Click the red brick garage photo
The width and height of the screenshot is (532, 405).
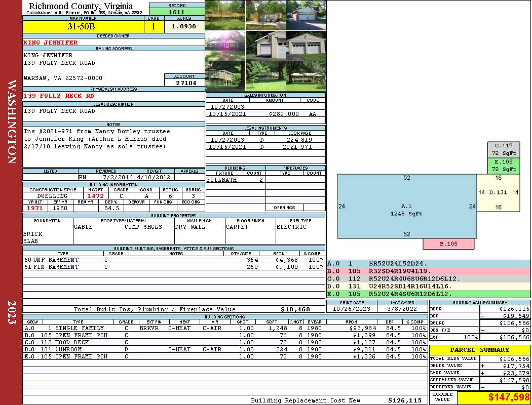click(x=306, y=15)
